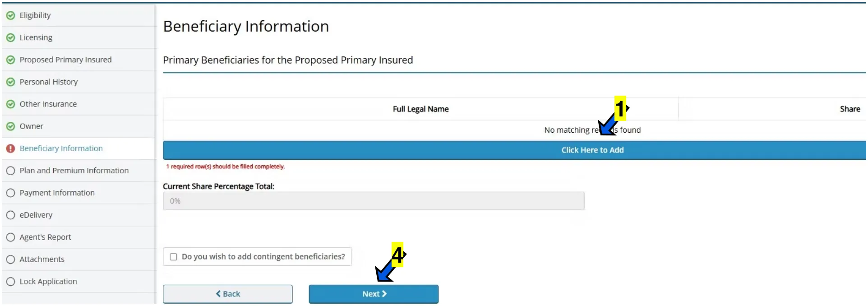Open the Proposed Primary Insured section
Image resolution: width=868 pixels, height=306 pixels.
(65, 60)
